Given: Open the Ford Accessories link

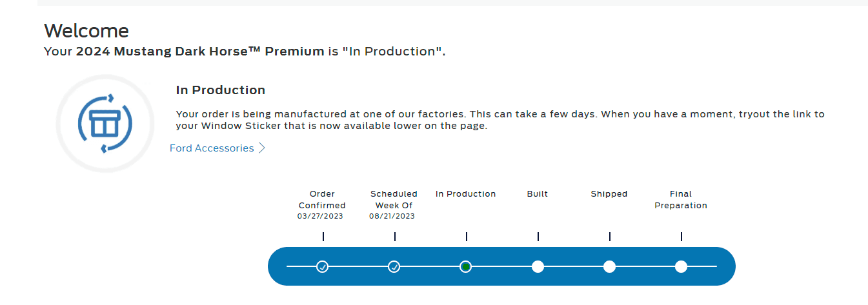Looking at the screenshot, I should 212,148.
